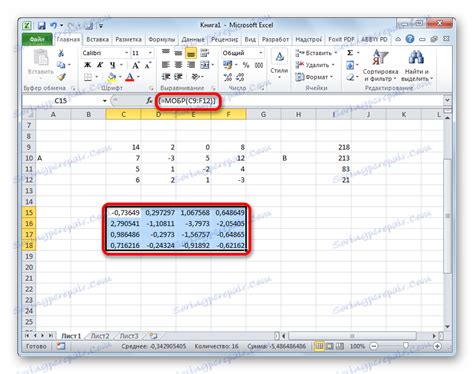The width and height of the screenshot is (474, 374).
Task: Click thousands separator 000 button
Action: [x=259, y=65]
